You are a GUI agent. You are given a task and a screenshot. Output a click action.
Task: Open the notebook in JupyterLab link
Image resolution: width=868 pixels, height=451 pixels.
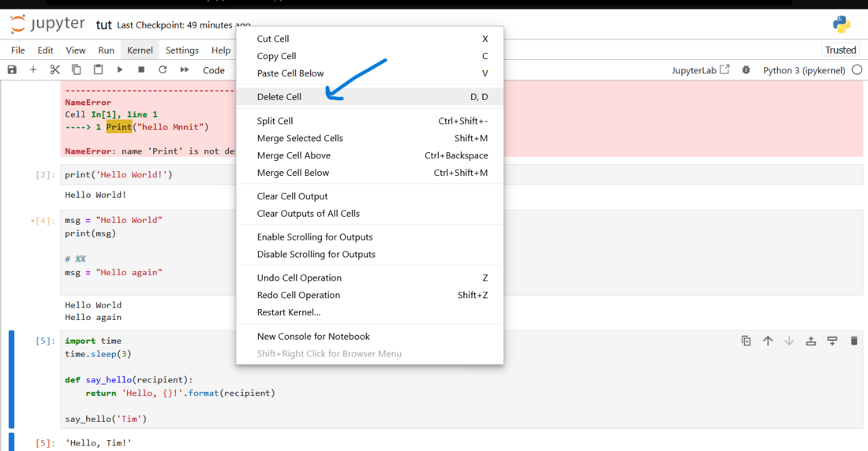(x=701, y=70)
